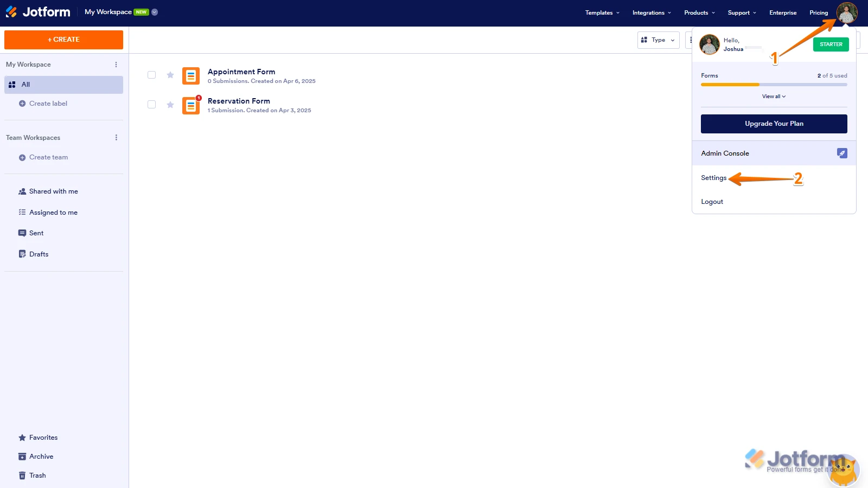Image resolution: width=868 pixels, height=488 pixels.
Task: Click the Create label link
Action: (x=48, y=103)
